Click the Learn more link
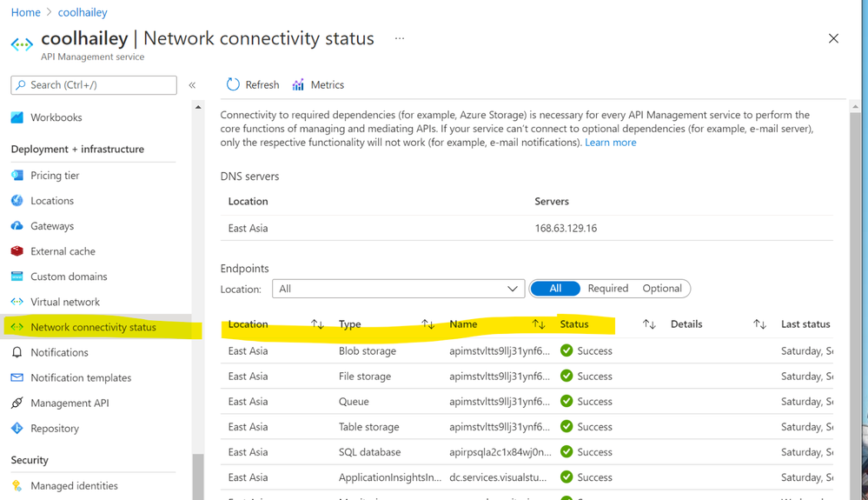Image resolution: width=868 pixels, height=500 pixels. [611, 143]
